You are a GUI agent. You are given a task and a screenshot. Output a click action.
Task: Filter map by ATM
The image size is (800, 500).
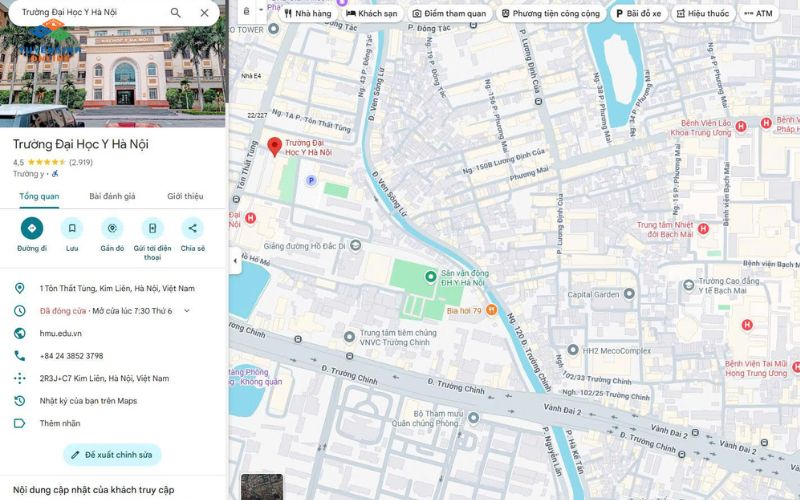(759, 13)
